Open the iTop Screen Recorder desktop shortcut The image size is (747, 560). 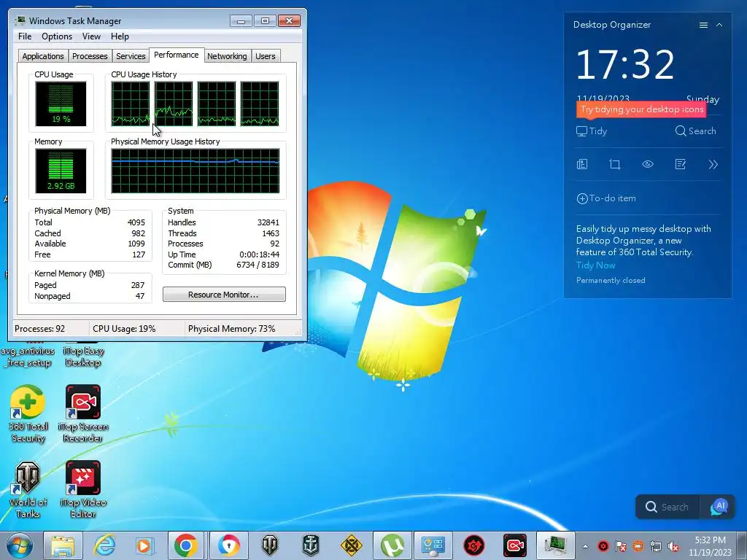tap(83, 414)
